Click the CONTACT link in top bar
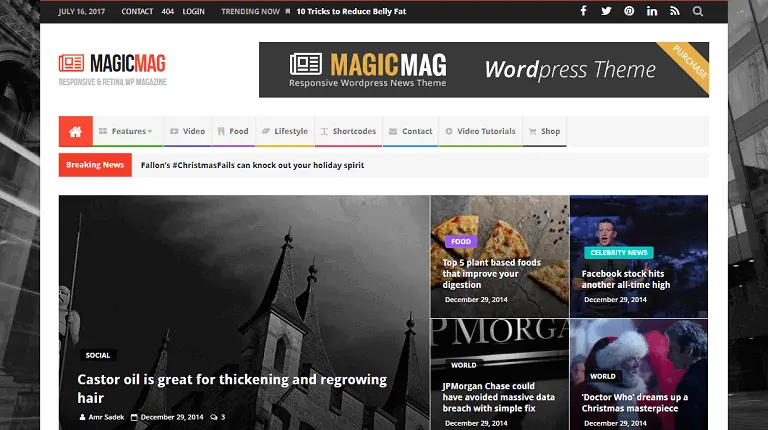This screenshot has height=430, width=768. 137,11
